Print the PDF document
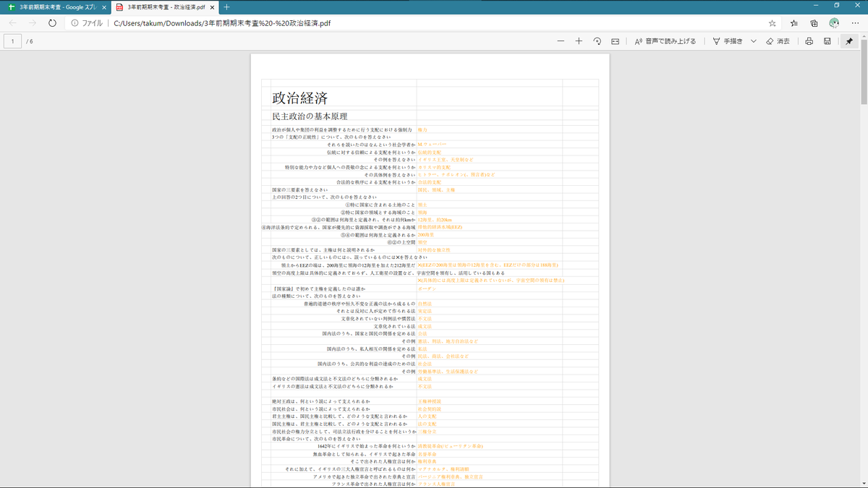This screenshot has width=868, height=488. (809, 41)
